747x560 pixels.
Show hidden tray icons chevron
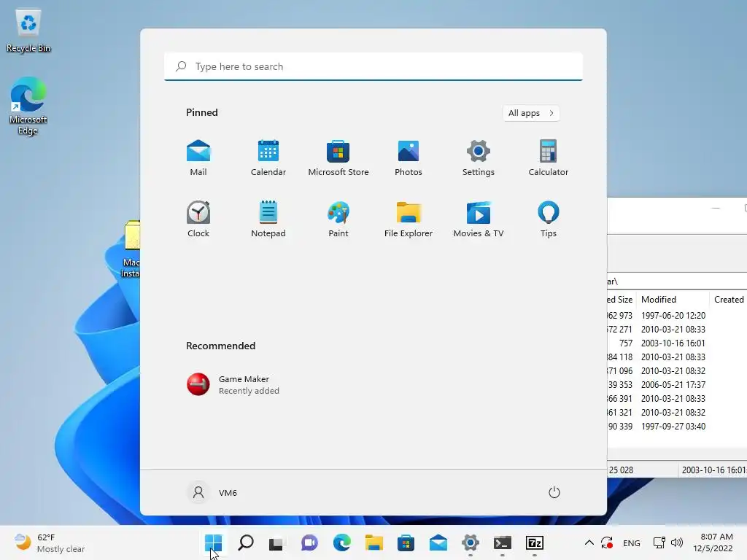589,542
